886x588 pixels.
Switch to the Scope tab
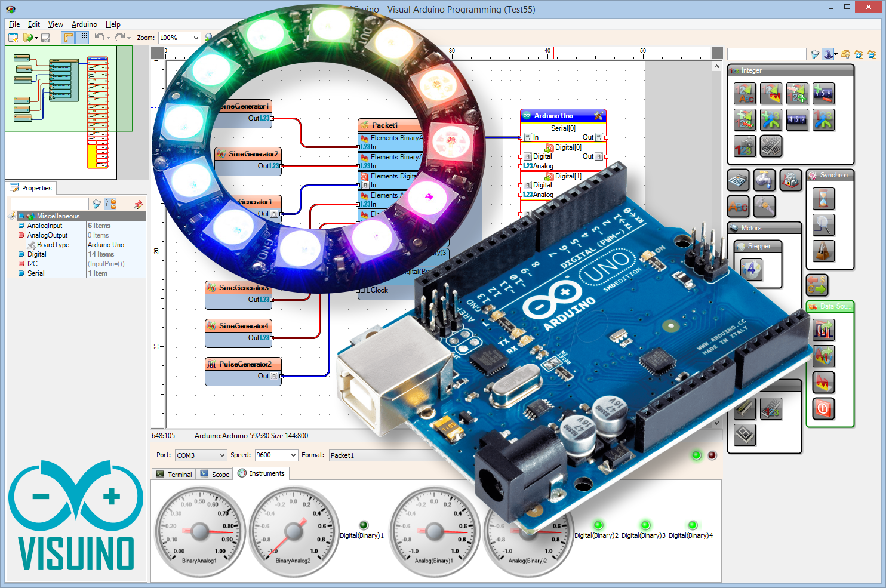(214, 473)
